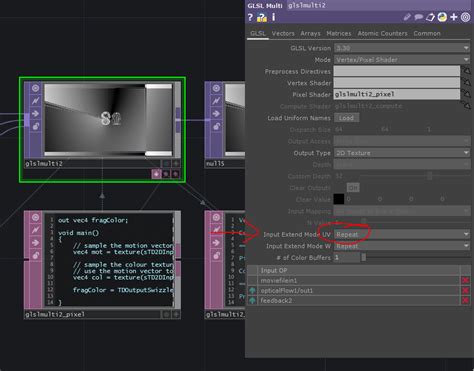Select the null5 node viewer thumbnail
This screenshot has height=371, width=474.
235,120
